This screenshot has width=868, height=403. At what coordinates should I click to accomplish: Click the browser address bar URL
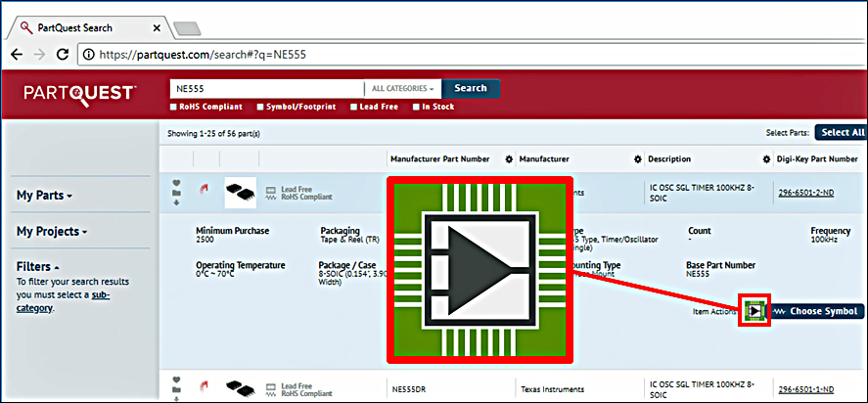click(203, 55)
